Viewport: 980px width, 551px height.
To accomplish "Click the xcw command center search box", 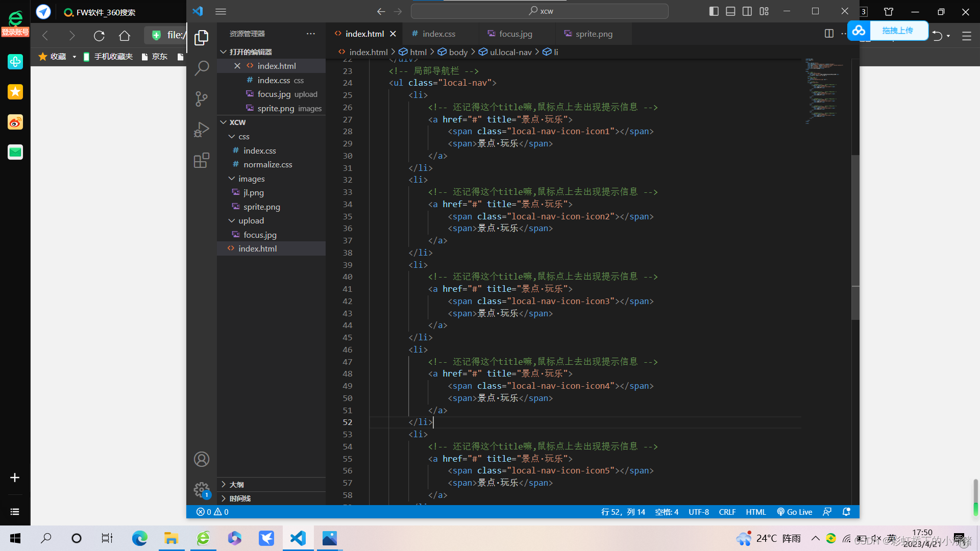I will (x=540, y=11).
